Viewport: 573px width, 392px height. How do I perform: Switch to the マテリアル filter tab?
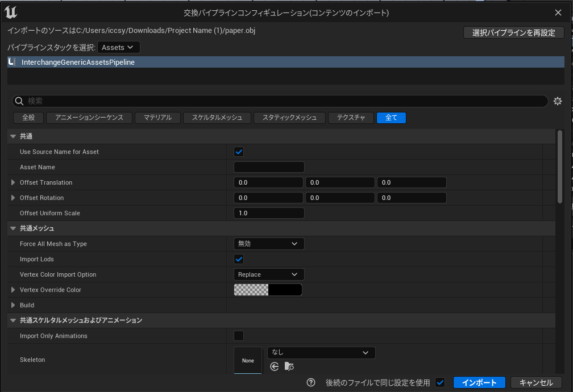coord(157,118)
